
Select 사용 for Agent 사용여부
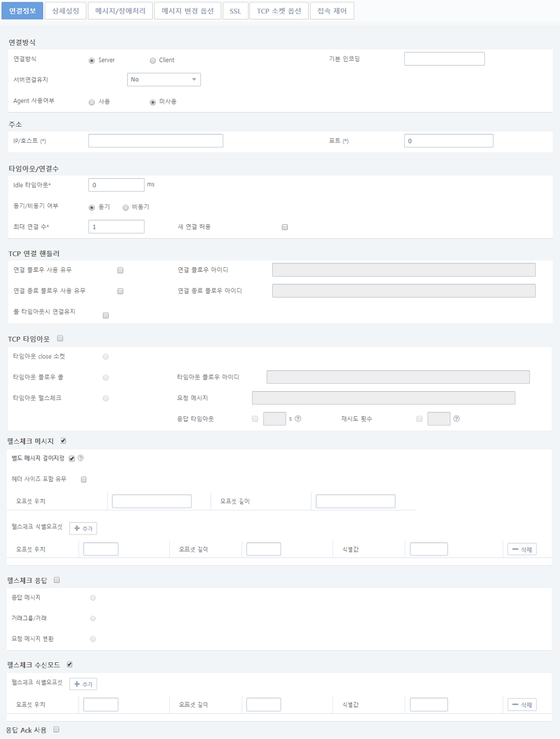[x=92, y=102]
